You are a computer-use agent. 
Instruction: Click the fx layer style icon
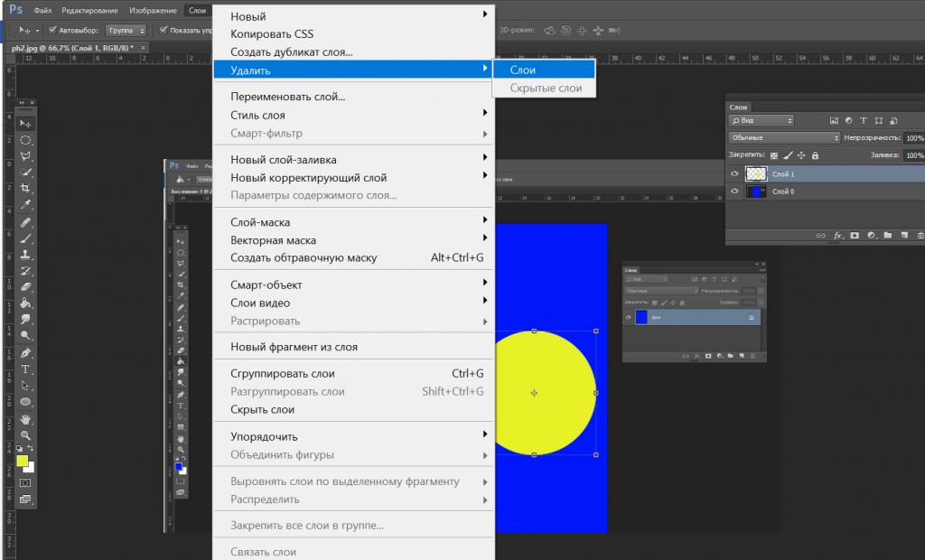[x=837, y=235]
